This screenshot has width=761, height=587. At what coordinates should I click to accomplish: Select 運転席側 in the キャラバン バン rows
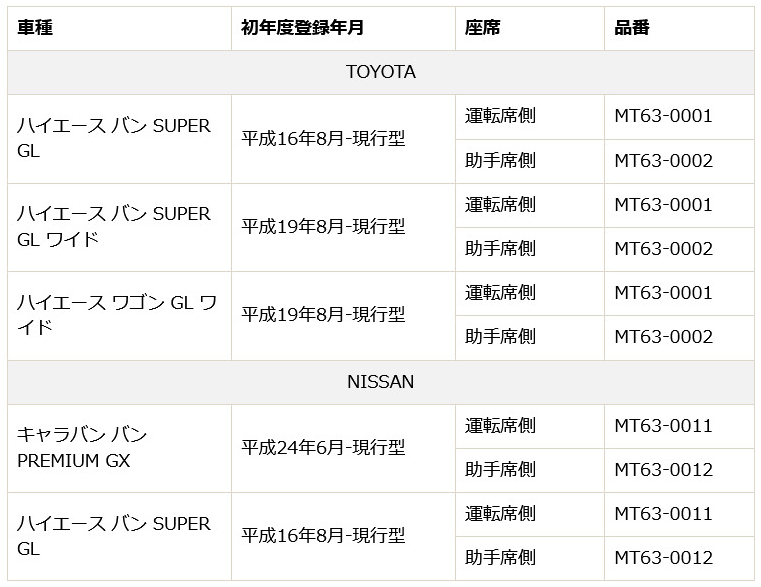tap(500, 425)
